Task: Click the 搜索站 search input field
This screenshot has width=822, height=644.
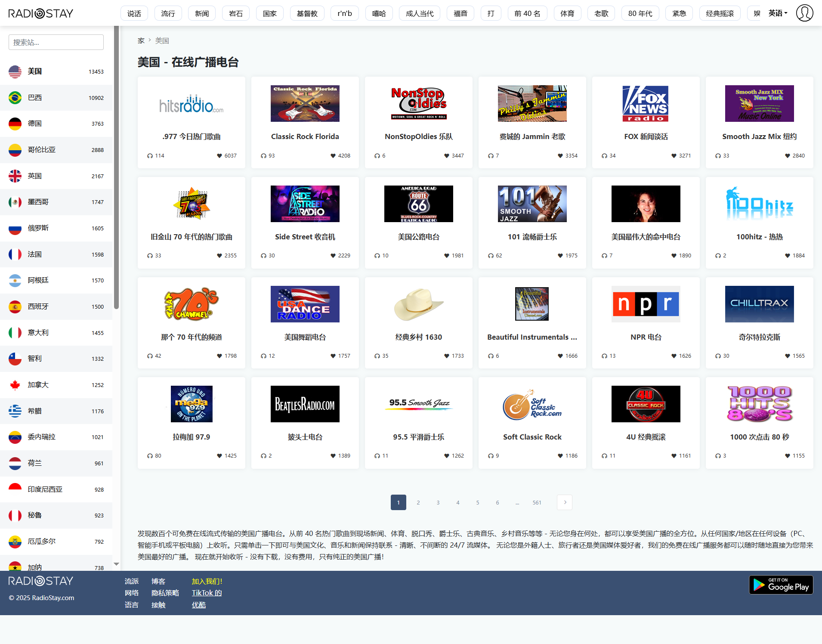Action: [56, 42]
